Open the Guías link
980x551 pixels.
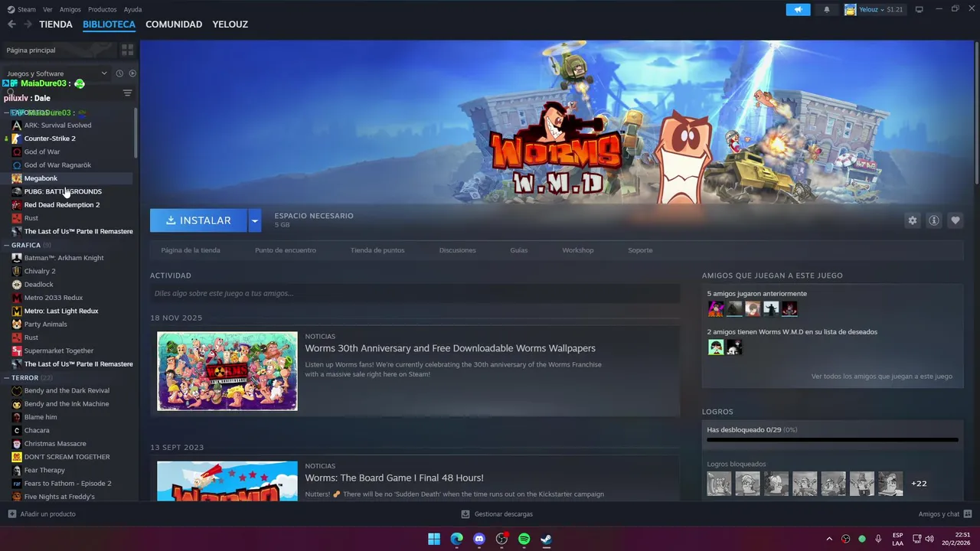click(519, 250)
